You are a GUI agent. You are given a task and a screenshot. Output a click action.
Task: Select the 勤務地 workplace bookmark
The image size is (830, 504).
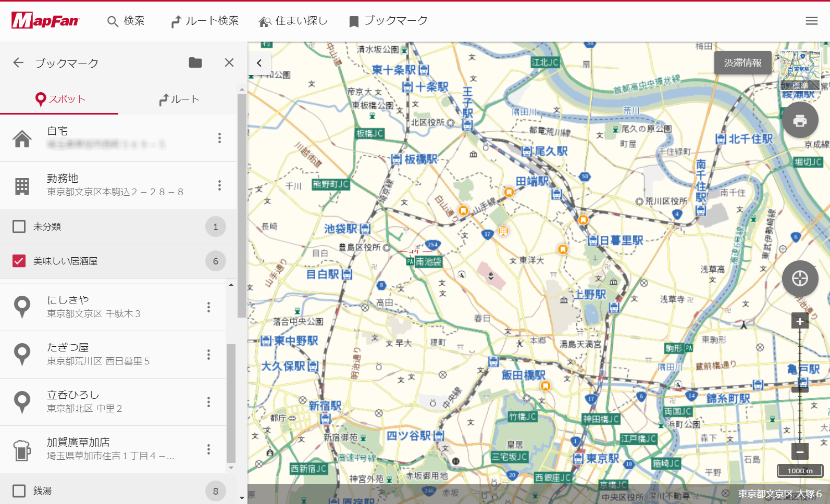coord(118,185)
